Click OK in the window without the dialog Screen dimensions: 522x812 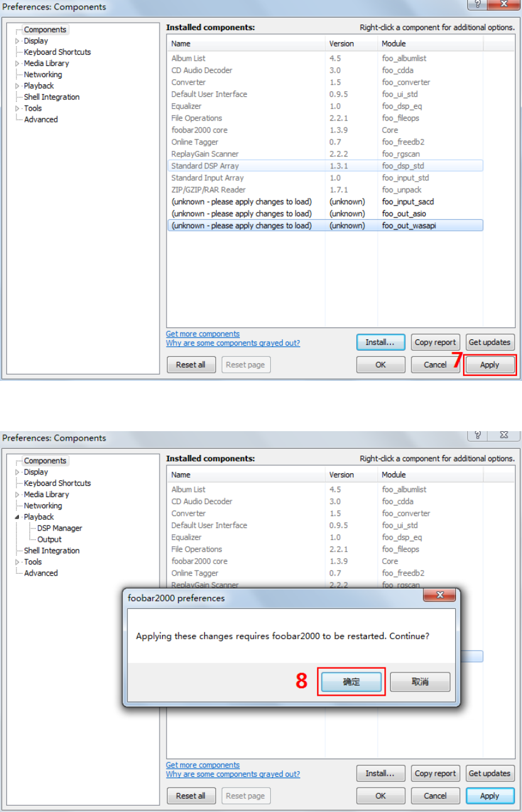[381, 365]
